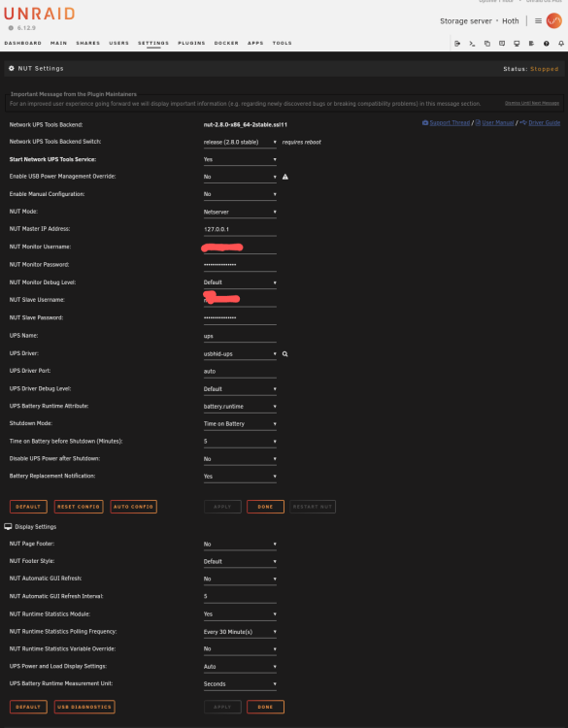This screenshot has width=568, height=728.
Task: Open the terminal icon
Action: pos(472,44)
